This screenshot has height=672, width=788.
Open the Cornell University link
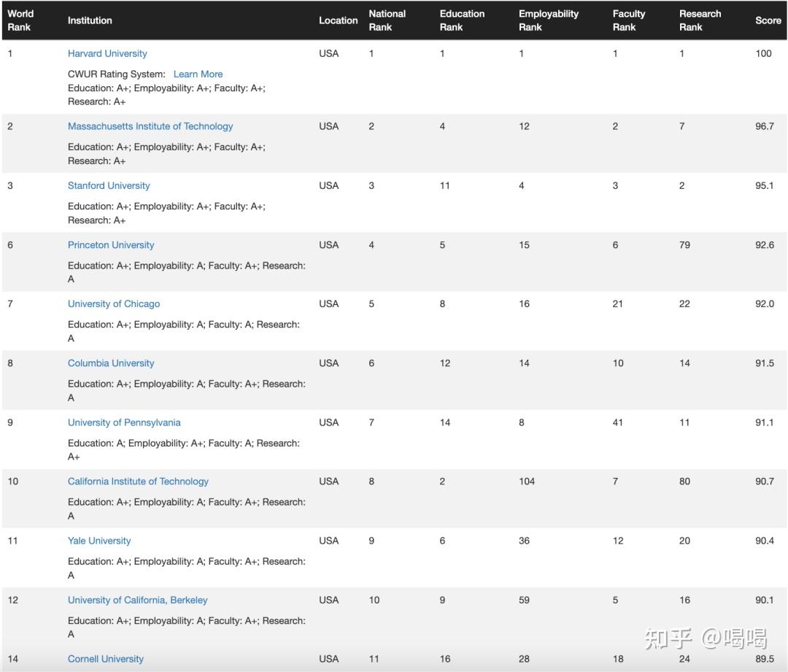[106, 658]
